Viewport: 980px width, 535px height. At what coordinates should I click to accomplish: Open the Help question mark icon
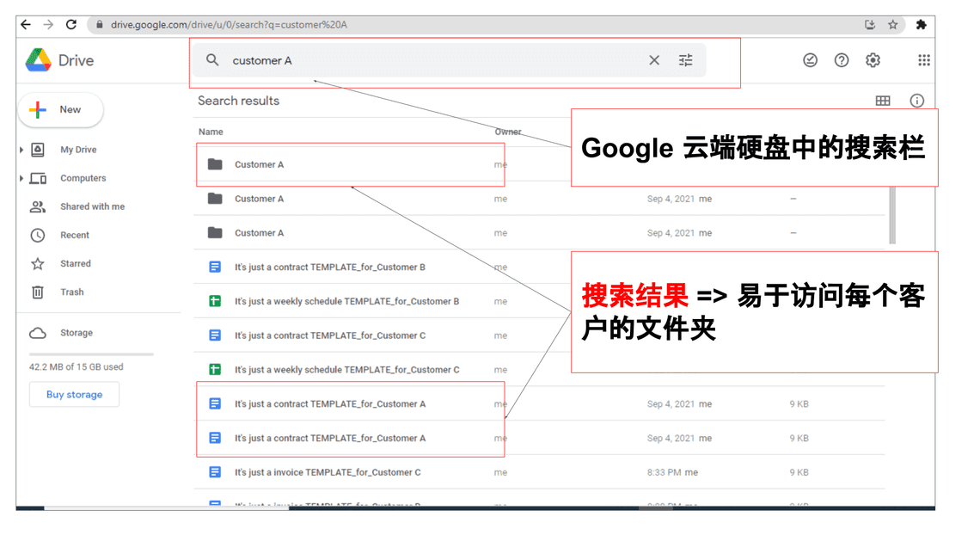coord(842,60)
